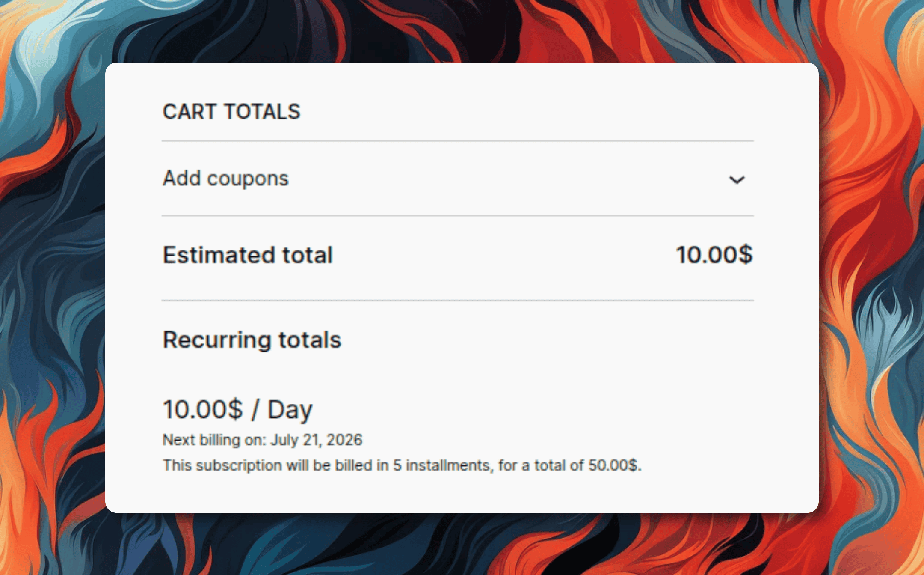This screenshot has width=924, height=575.
Task: Select the Recurring totals heading
Action: pos(252,340)
